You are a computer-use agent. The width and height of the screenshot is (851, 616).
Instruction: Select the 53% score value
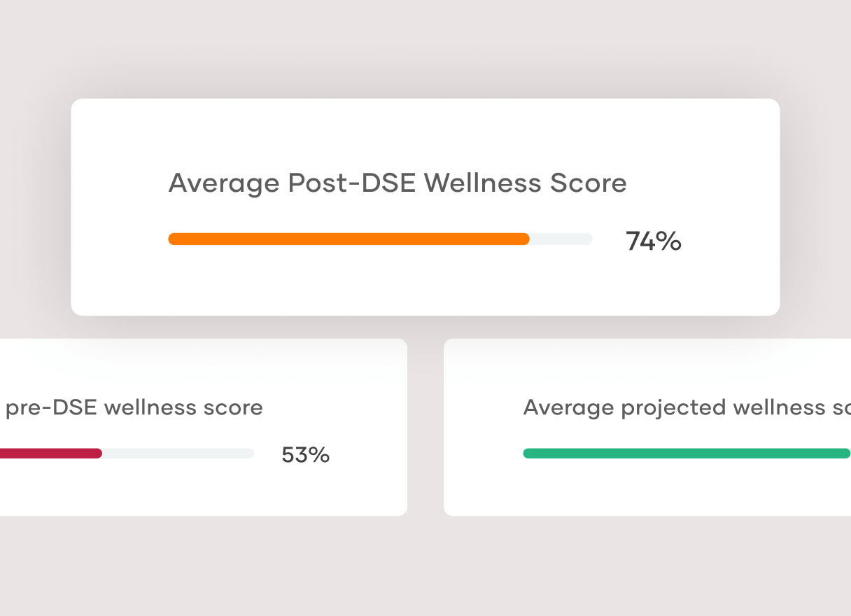point(305,455)
